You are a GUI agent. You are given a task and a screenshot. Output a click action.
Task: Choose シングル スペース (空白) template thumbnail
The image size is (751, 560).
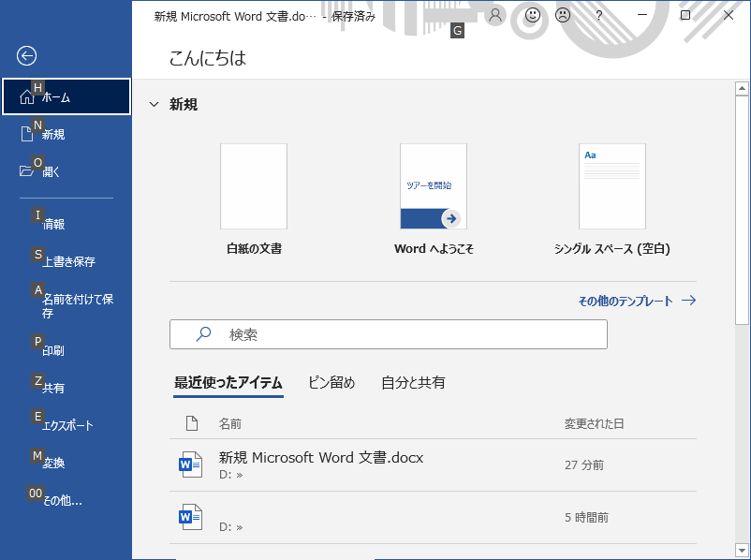tap(612, 186)
